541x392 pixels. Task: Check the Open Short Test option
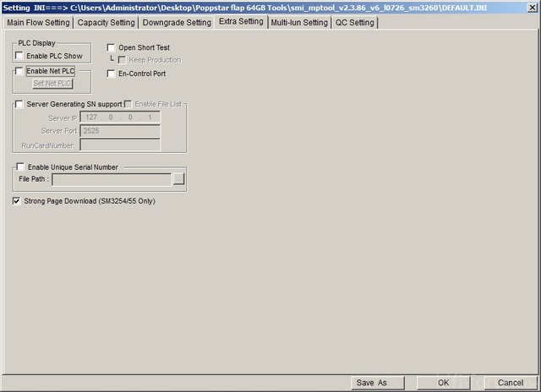point(112,48)
